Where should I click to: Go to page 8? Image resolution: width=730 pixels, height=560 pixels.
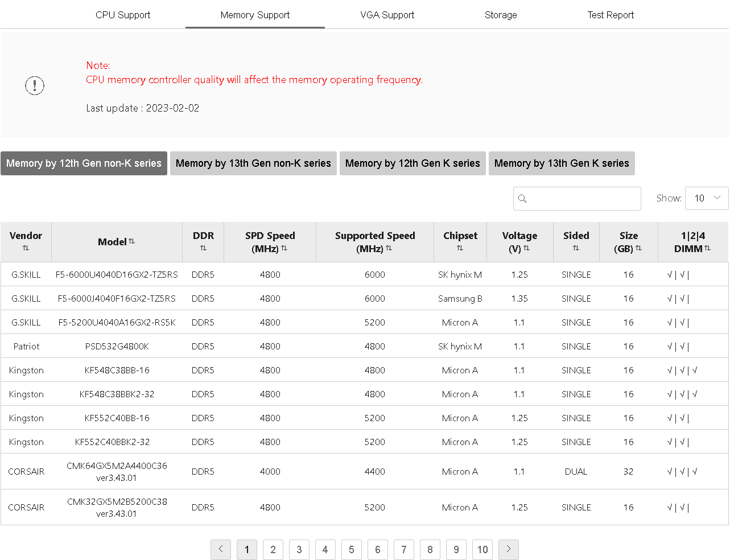pyautogui.click(x=430, y=550)
